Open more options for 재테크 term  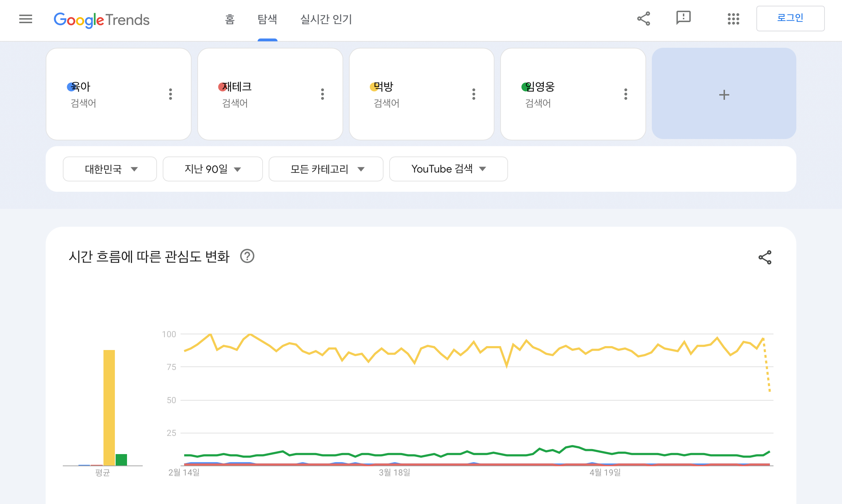[323, 94]
